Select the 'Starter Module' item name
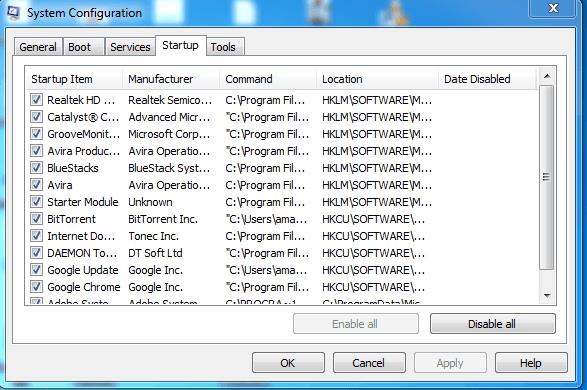 pyautogui.click(x=83, y=202)
